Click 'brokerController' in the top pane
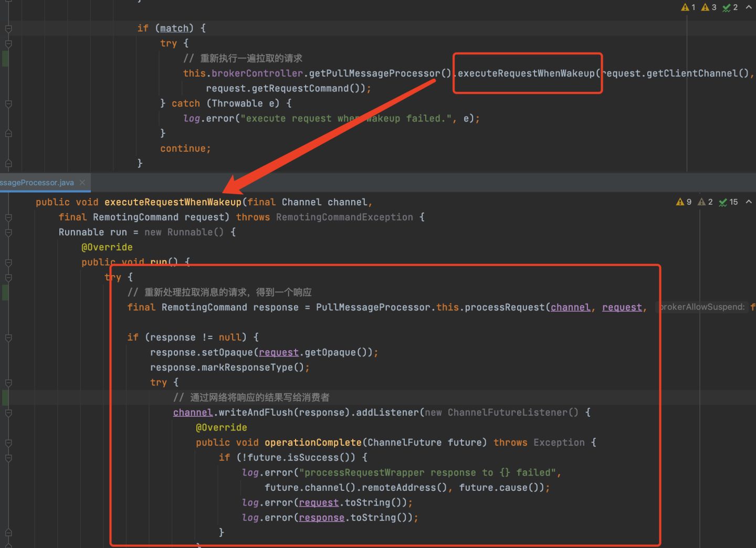The image size is (756, 548). (257, 73)
